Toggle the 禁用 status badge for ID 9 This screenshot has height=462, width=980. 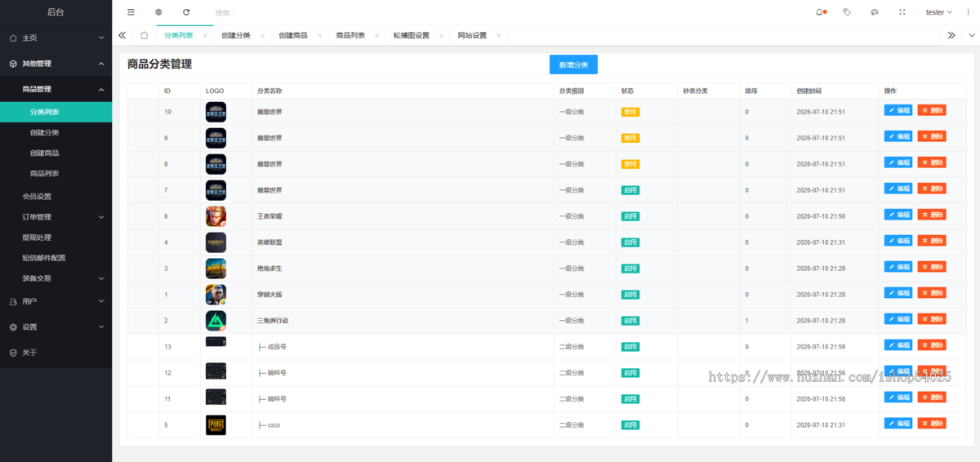[x=630, y=138]
